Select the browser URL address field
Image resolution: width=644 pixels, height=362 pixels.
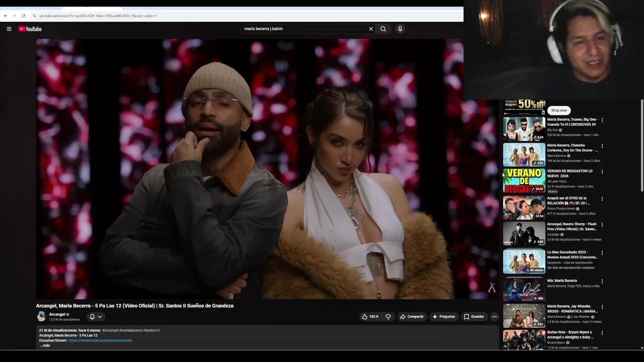click(247, 16)
